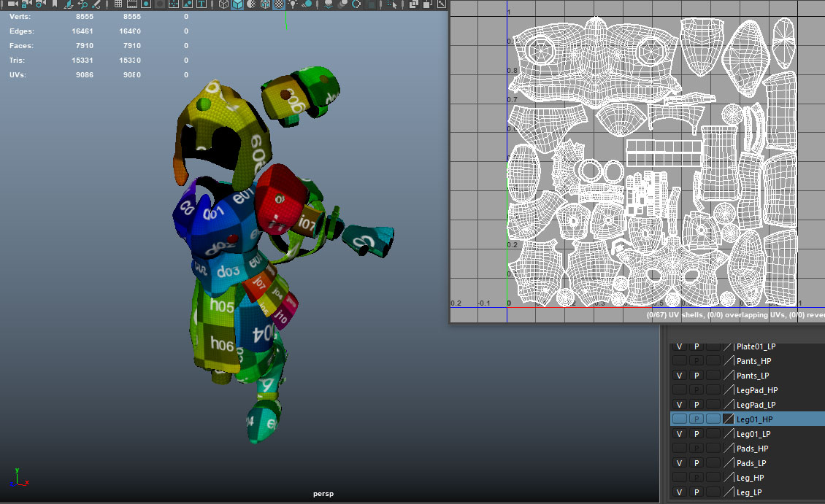Click the Image Plane icon
This screenshot has height=504, width=825.
tap(69, 4)
